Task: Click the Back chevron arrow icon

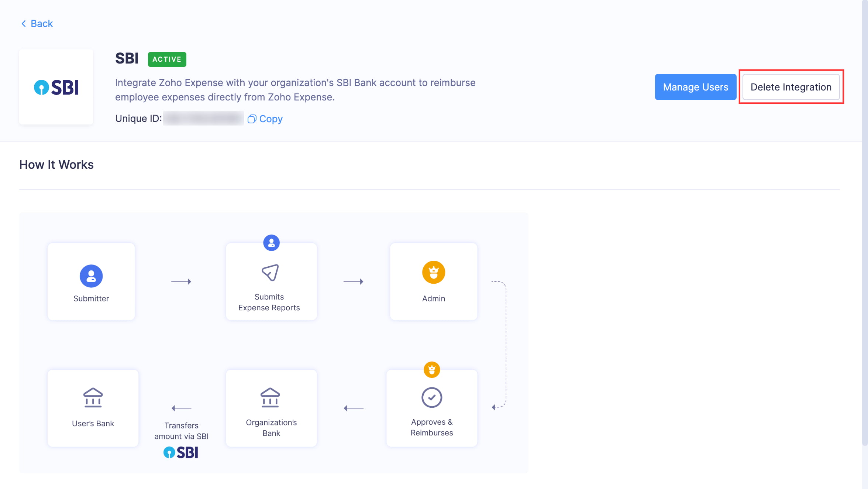Action: click(x=24, y=24)
